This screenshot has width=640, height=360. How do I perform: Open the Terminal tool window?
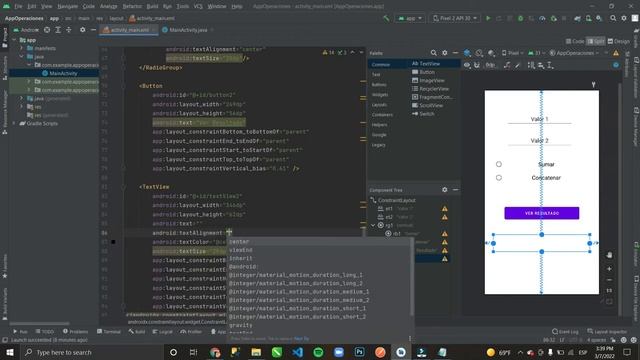(x=109, y=331)
